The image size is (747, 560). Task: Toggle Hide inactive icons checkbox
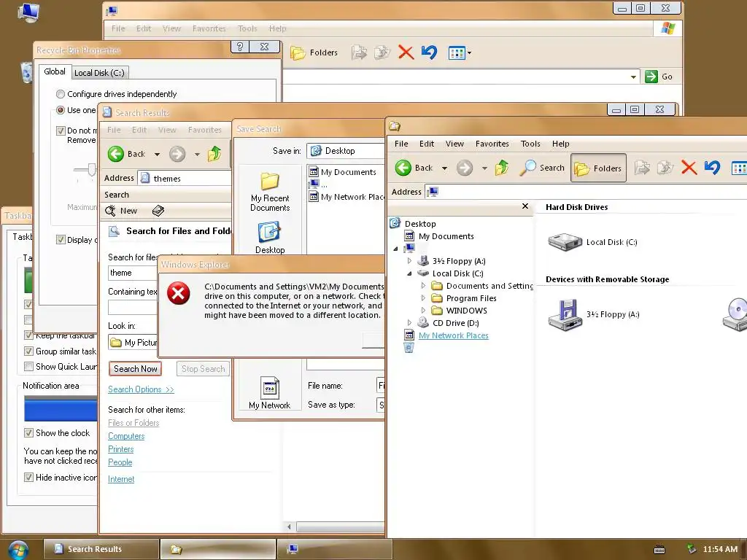tap(28, 477)
